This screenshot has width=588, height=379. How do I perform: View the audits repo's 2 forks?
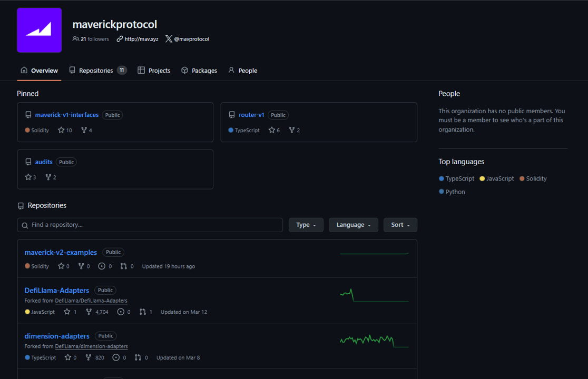coord(51,177)
